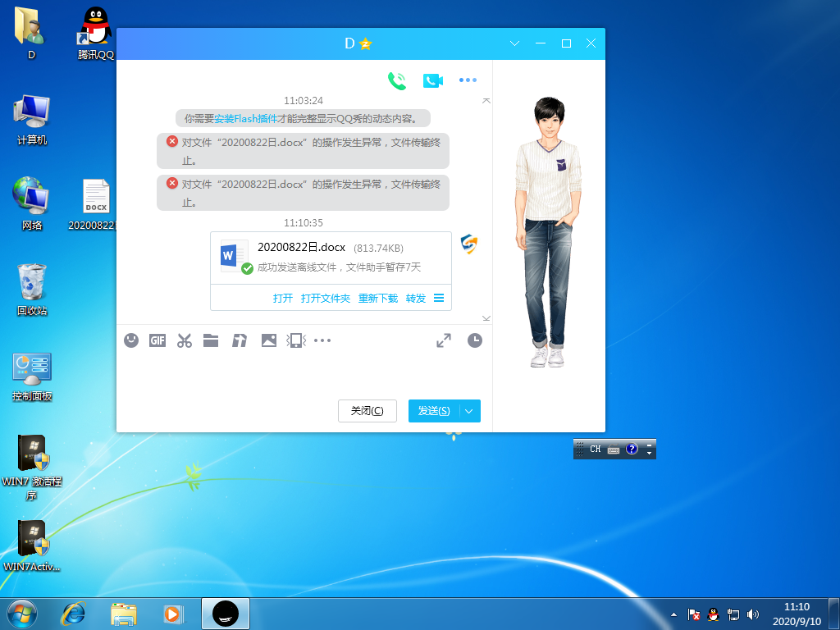840x630 pixels.
Task: Send a picture with the image icon
Action: click(x=269, y=340)
